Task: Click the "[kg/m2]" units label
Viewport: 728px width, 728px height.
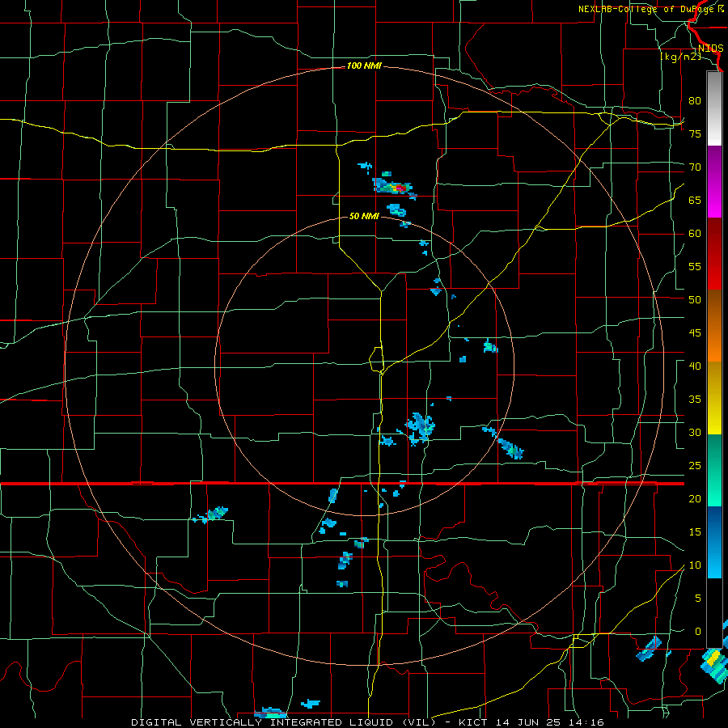Action: [680, 57]
